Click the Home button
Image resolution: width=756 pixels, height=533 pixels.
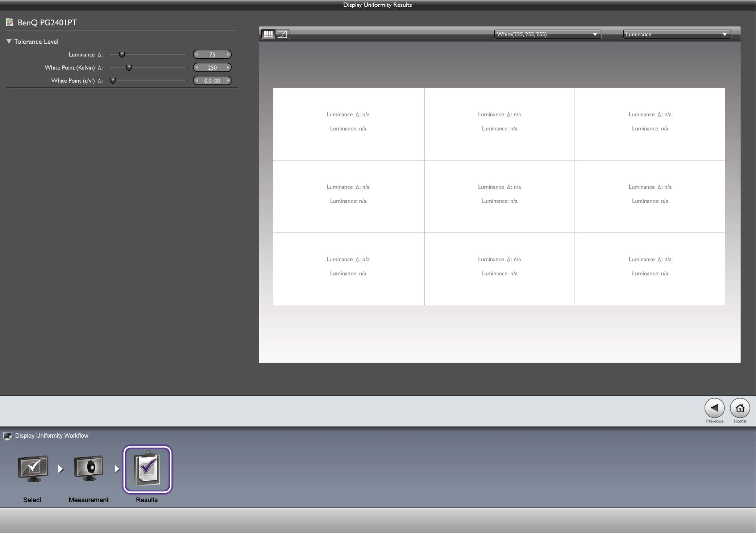(x=740, y=408)
